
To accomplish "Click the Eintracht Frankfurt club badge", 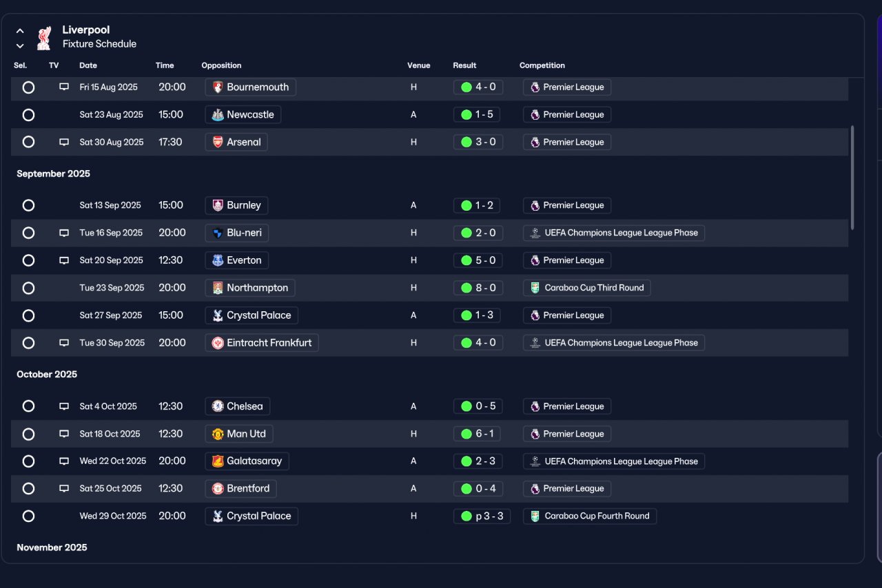I will 218,343.
